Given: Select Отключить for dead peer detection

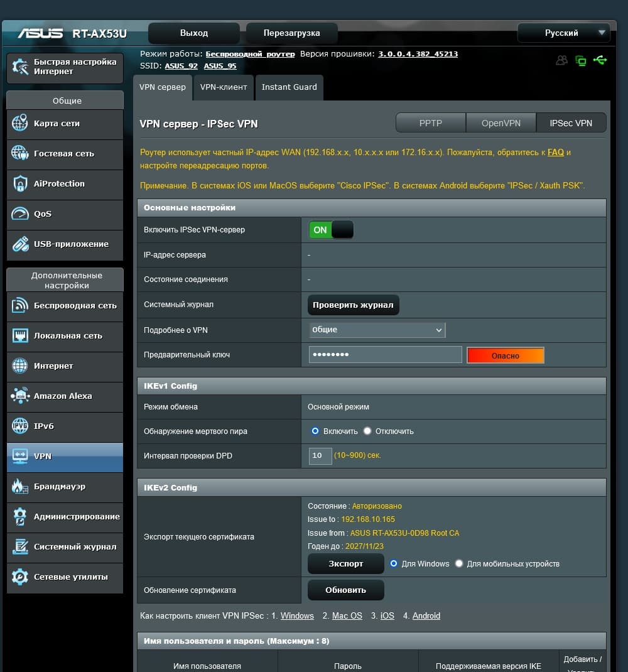Looking at the screenshot, I should click(367, 431).
